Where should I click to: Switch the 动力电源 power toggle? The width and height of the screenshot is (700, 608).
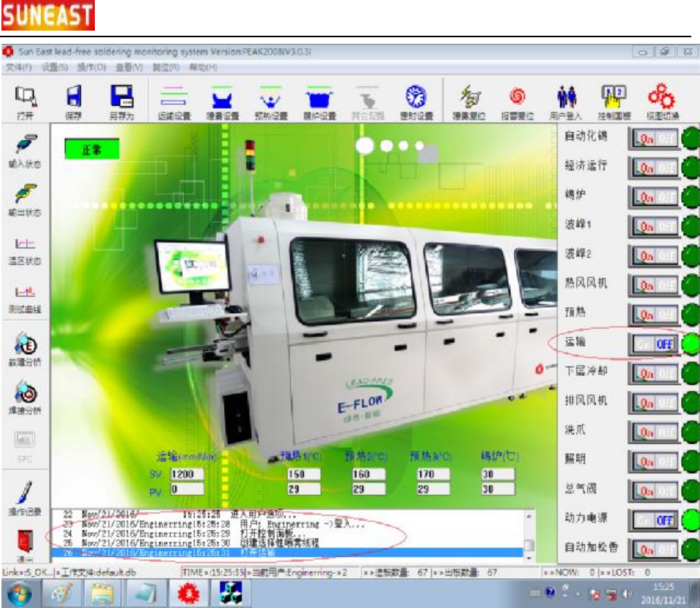click(x=655, y=520)
